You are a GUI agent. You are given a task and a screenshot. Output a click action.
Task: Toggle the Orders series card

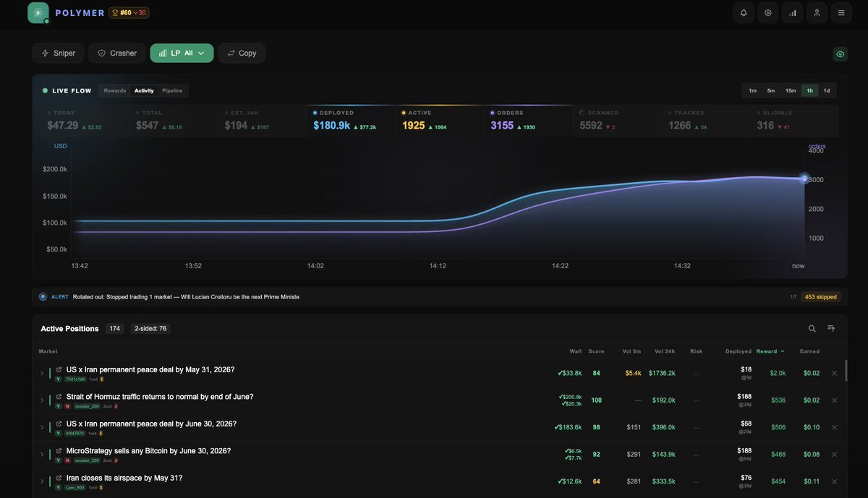coord(529,121)
